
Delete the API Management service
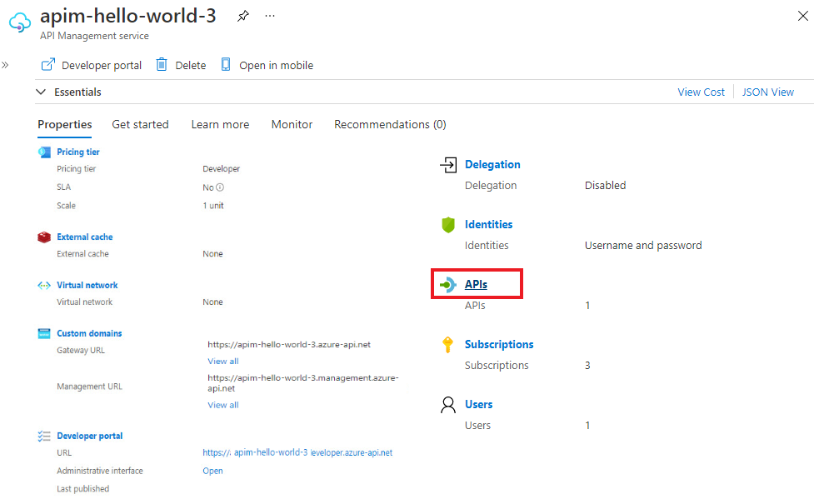click(x=181, y=66)
